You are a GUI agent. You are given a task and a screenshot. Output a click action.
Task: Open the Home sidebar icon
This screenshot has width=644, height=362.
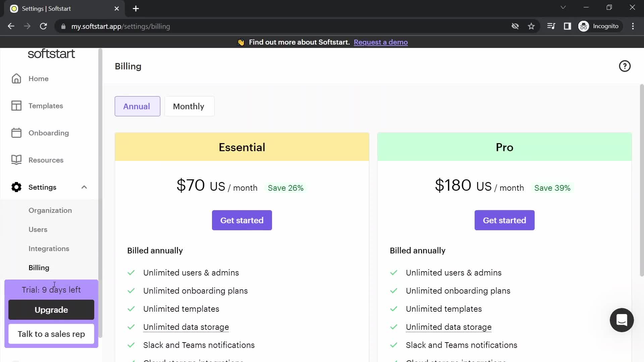[x=16, y=78]
